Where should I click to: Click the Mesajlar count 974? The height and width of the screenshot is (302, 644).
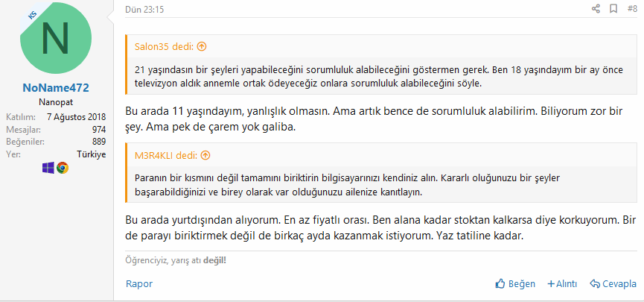[x=98, y=129]
